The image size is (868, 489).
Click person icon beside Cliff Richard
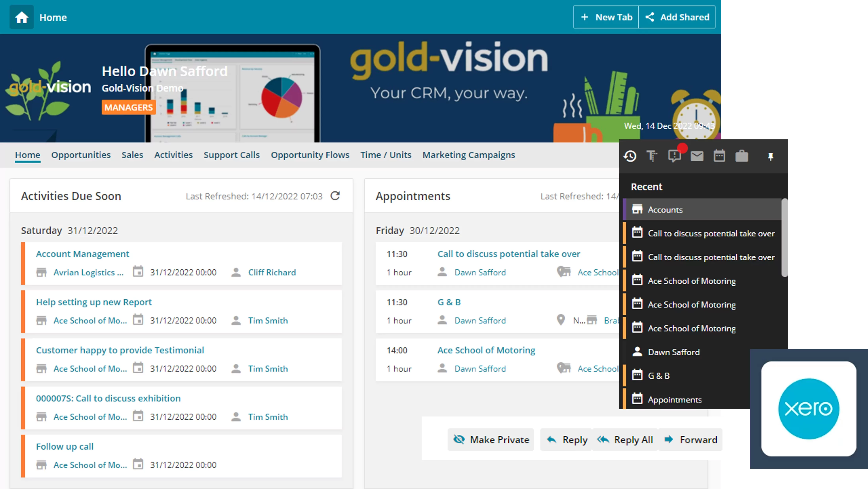pos(236,272)
